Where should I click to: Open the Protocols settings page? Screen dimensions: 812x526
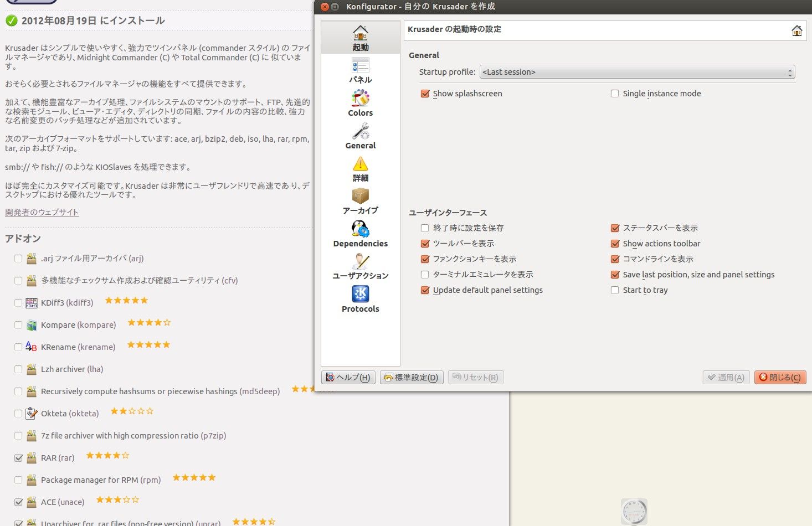click(361, 300)
